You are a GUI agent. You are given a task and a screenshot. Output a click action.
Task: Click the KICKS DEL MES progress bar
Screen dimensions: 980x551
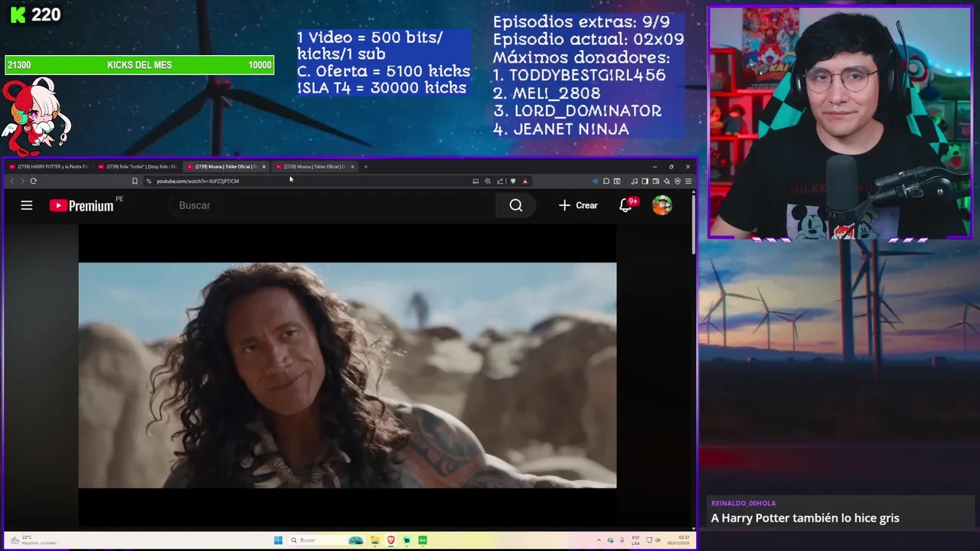(x=139, y=65)
